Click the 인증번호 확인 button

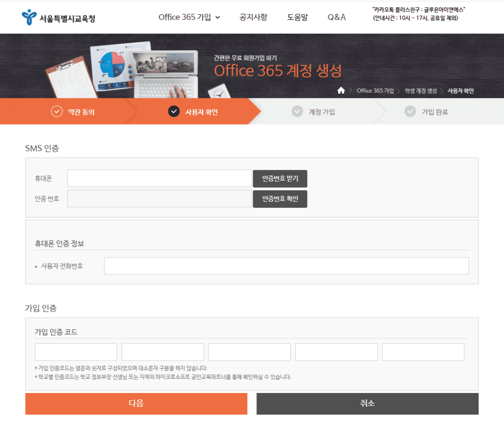pos(280,199)
